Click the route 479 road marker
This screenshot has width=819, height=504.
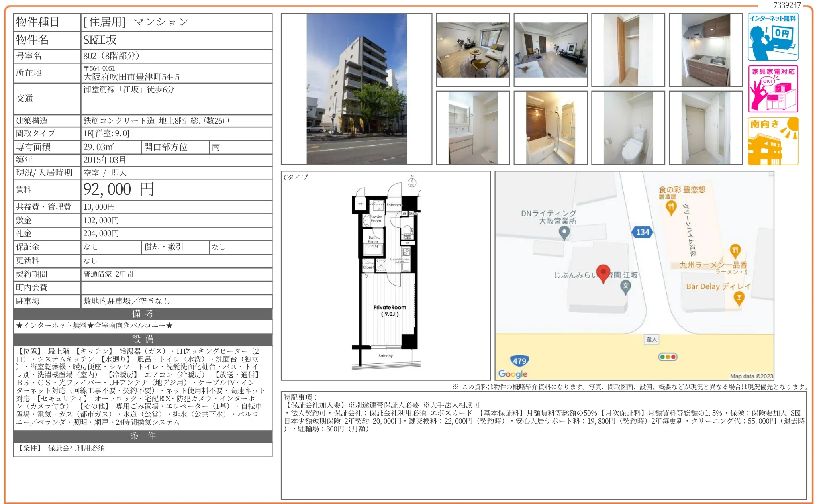(519, 361)
